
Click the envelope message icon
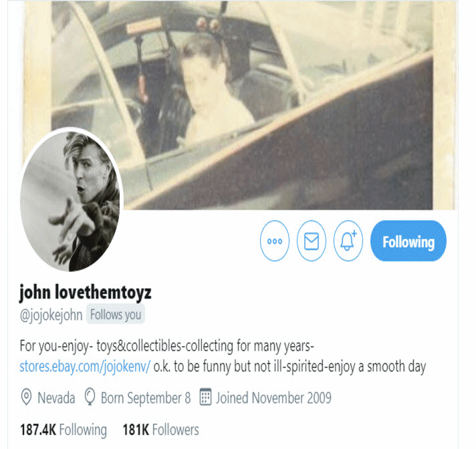311,241
